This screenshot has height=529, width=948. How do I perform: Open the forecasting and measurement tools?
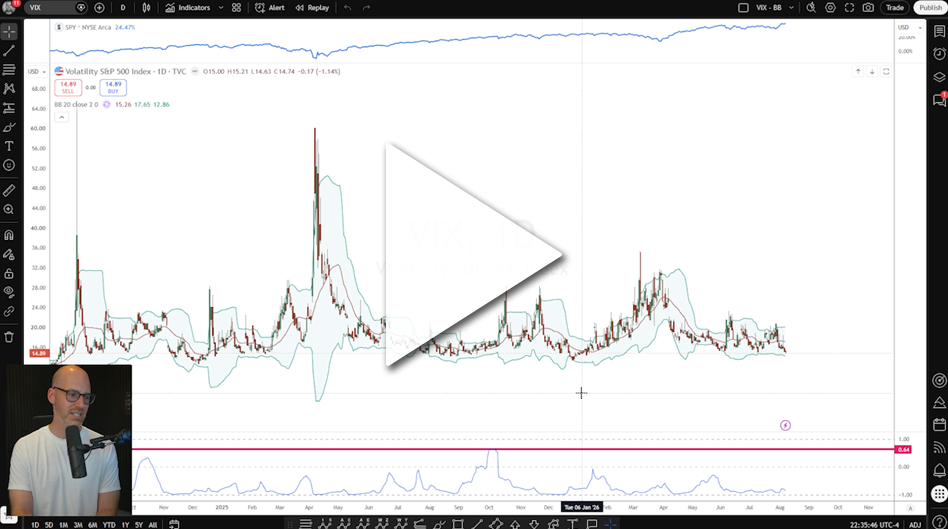[x=9, y=108]
